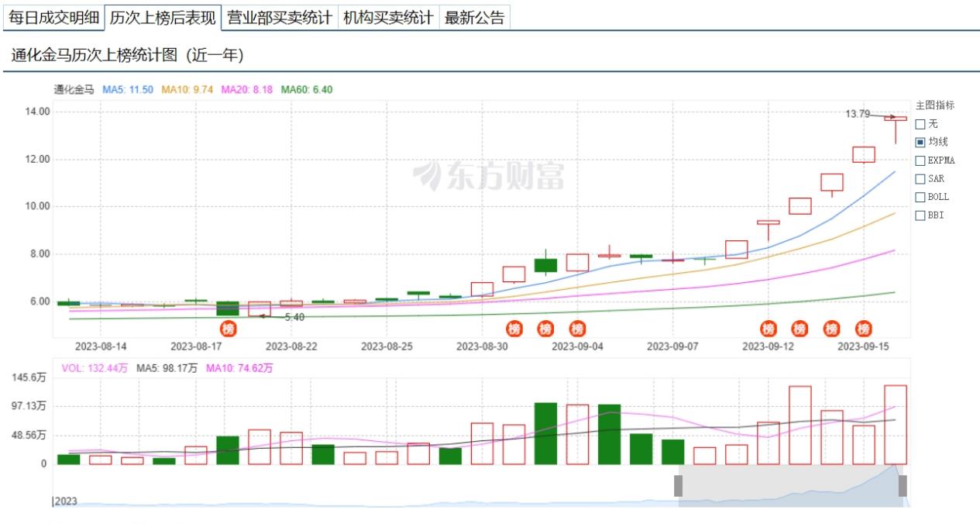Click the latest candlestick near 13.79
This screenshot has height=524, width=980.
896,119
